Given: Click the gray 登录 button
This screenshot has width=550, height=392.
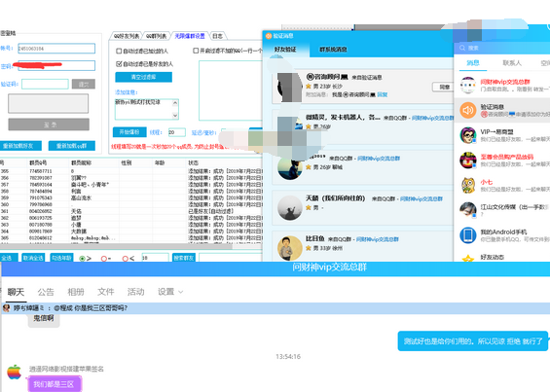Looking at the screenshot, I should click(49, 125).
